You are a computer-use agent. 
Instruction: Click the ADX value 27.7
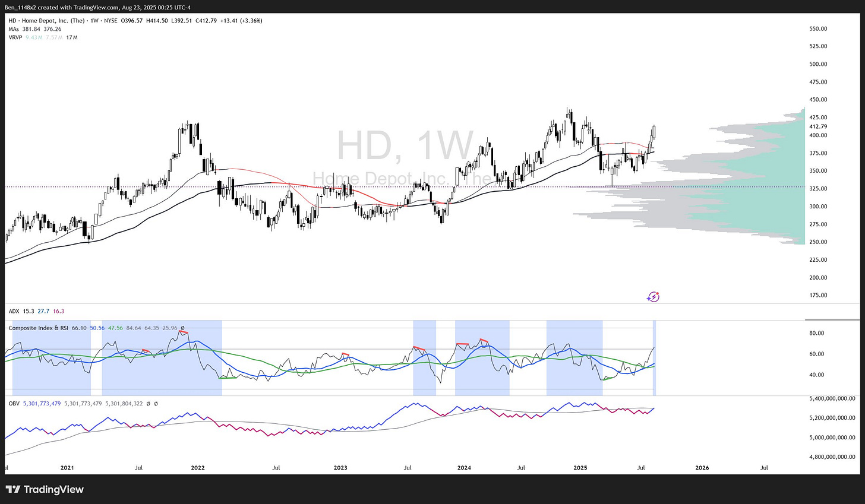point(43,311)
